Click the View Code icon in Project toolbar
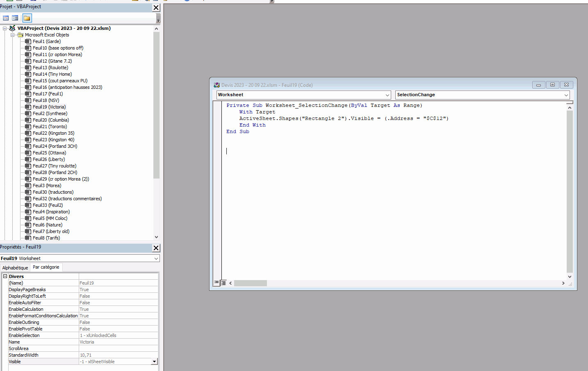This screenshot has height=371, width=588. (x=6, y=18)
